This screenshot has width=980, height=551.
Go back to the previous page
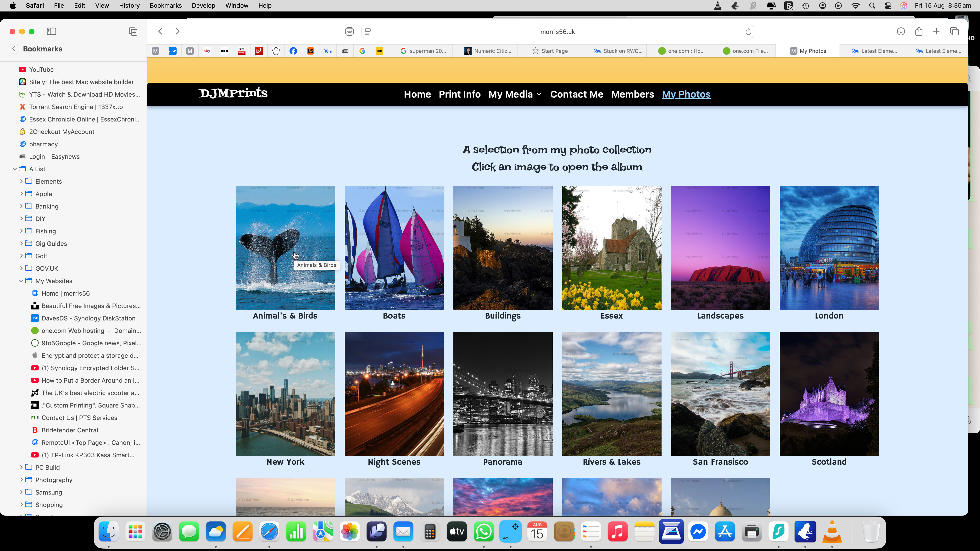[x=161, y=32]
